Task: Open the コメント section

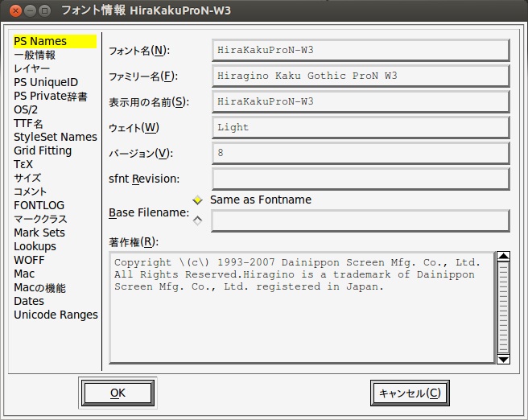Action: (x=30, y=191)
